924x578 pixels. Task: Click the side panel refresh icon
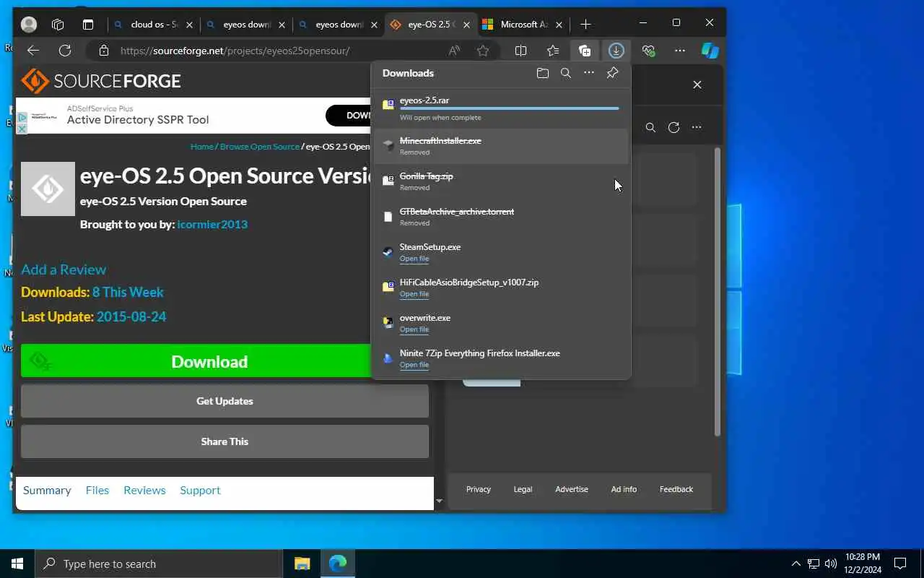click(x=674, y=127)
